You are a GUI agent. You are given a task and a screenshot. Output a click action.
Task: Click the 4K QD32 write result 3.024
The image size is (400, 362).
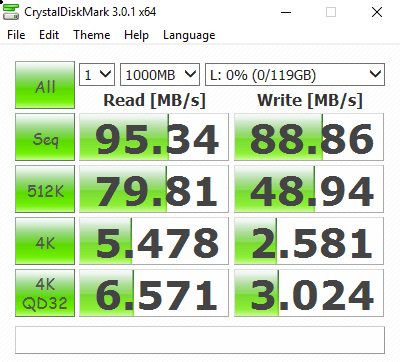pyautogui.click(x=309, y=293)
